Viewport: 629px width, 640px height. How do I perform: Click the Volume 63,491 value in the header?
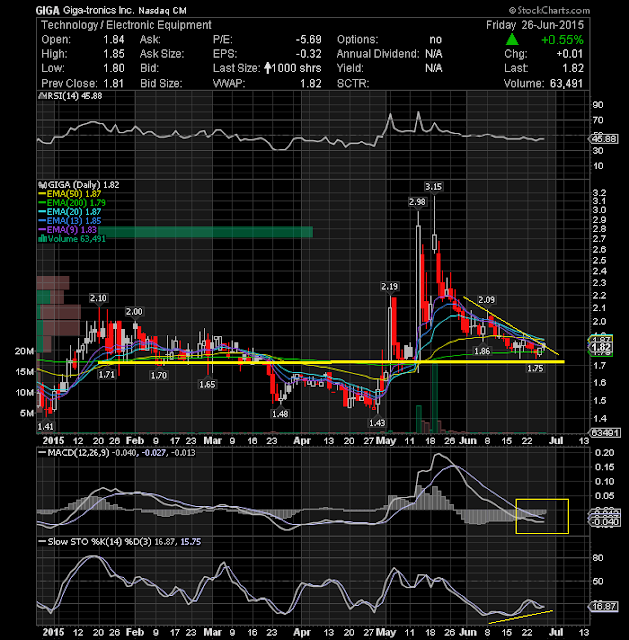pos(567,83)
